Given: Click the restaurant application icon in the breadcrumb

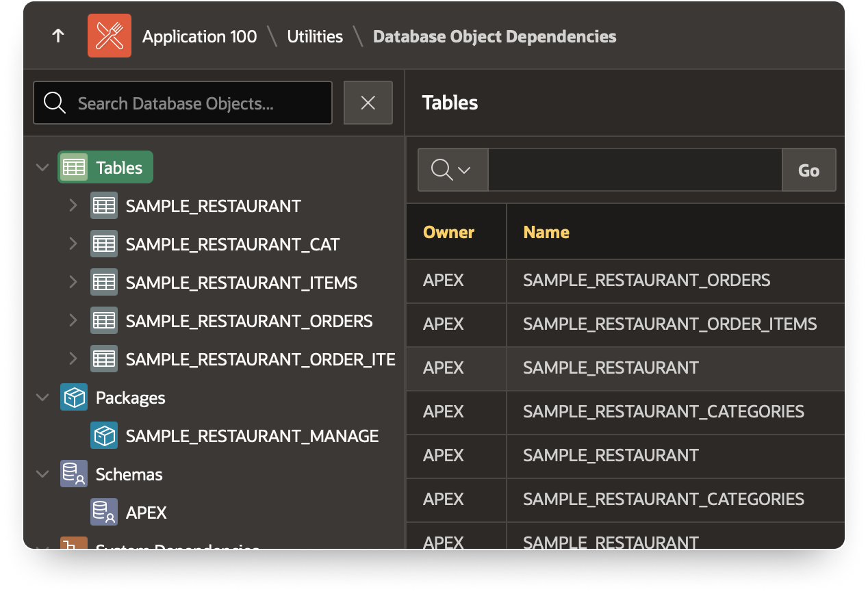Looking at the screenshot, I should point(110,35).
